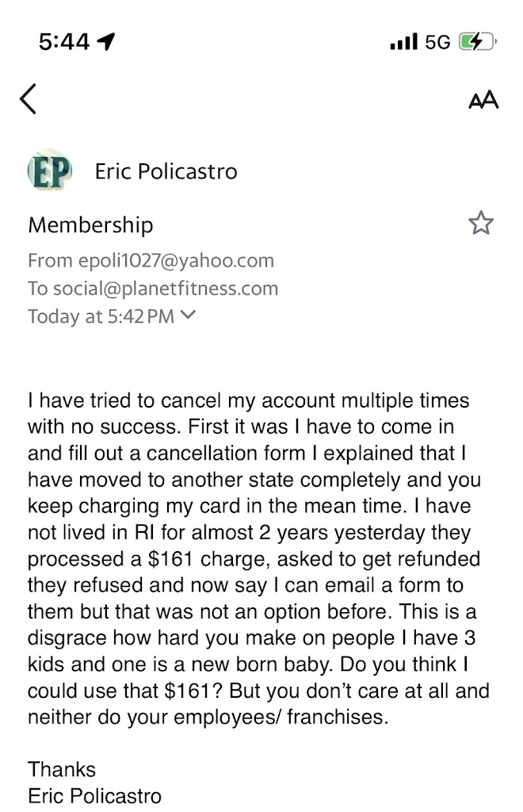Open the AA text size control
This screenshot has height=812, width=523.
(483, 100)
